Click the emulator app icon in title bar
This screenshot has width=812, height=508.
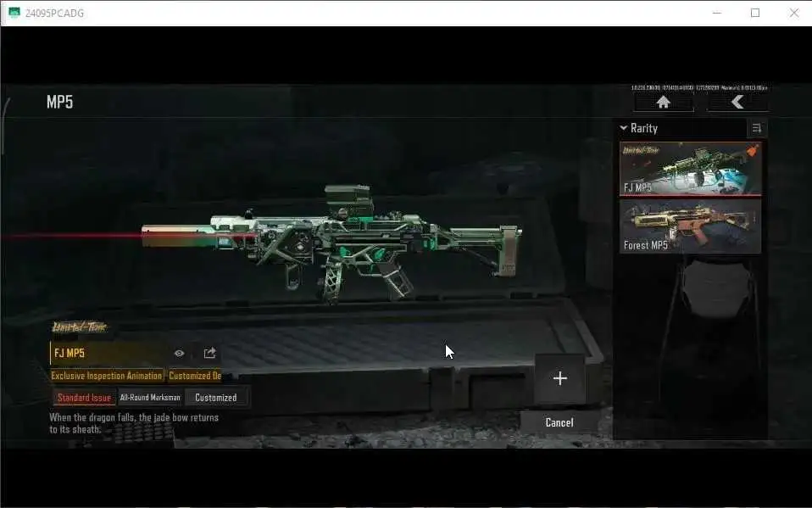(14, 13)
